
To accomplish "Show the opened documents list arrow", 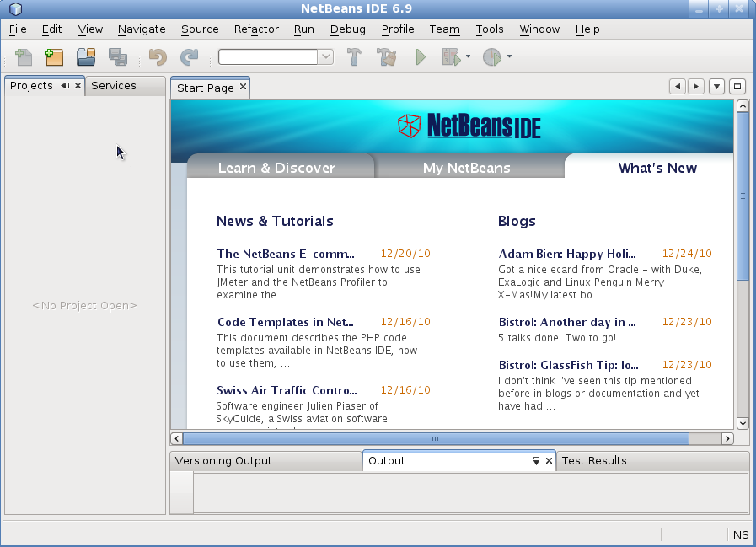I will click(x=717, y=87).
